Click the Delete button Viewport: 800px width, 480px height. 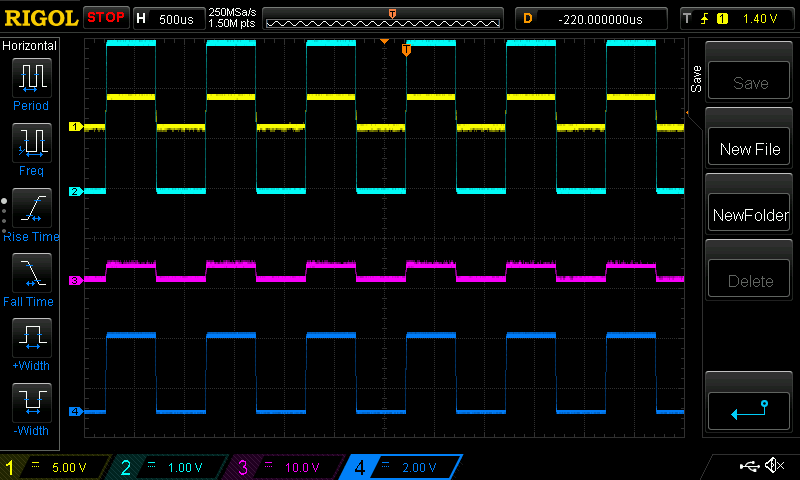(748, 279)
